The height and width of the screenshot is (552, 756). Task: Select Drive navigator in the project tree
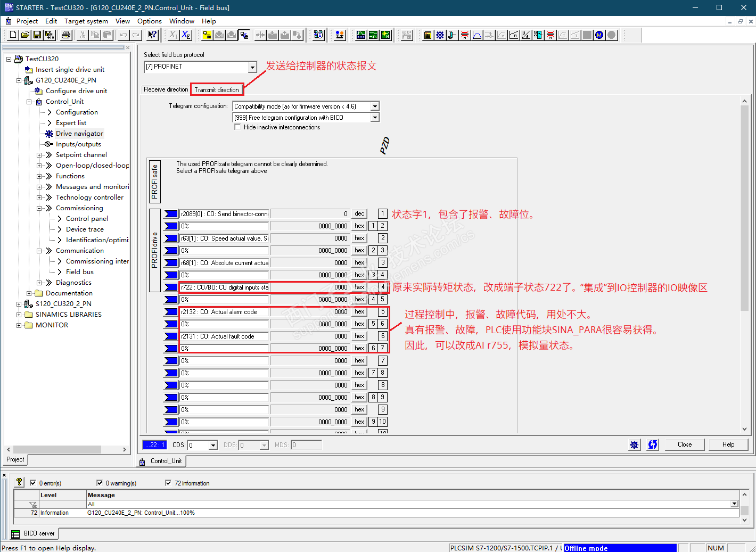coord(79,134)
